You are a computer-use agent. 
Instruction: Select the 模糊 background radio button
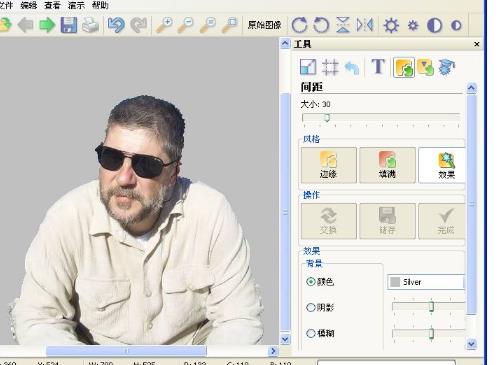pyautogui.click(x=311, y=333)
